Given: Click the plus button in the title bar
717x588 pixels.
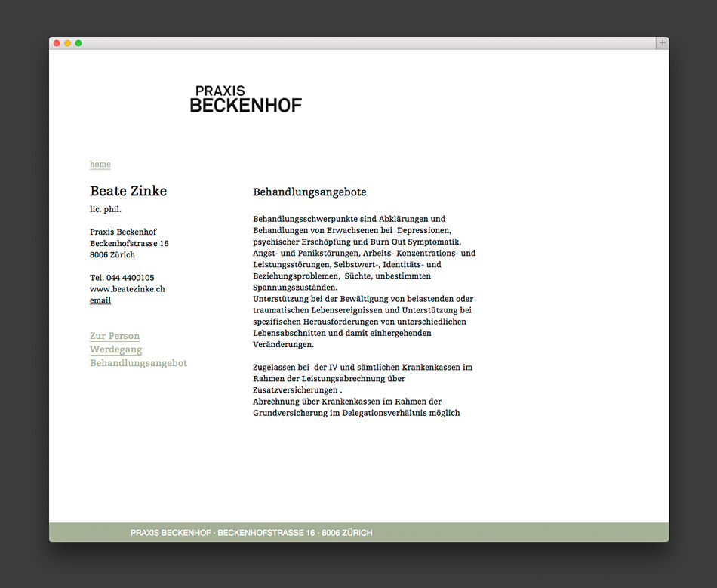Looking at the screenshot, I should [x=662, y=43].
